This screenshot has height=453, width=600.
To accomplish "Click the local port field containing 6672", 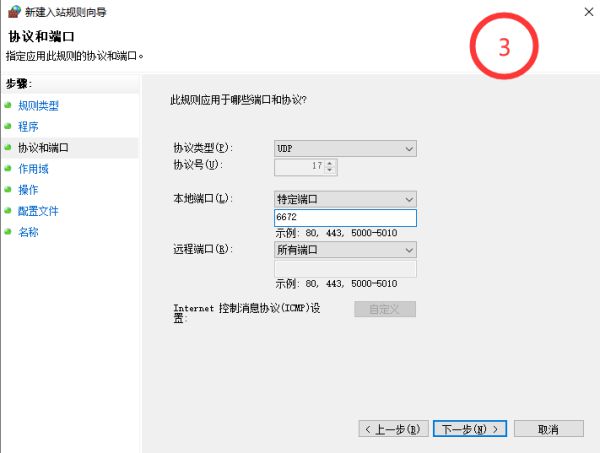I will click(345, 218).
